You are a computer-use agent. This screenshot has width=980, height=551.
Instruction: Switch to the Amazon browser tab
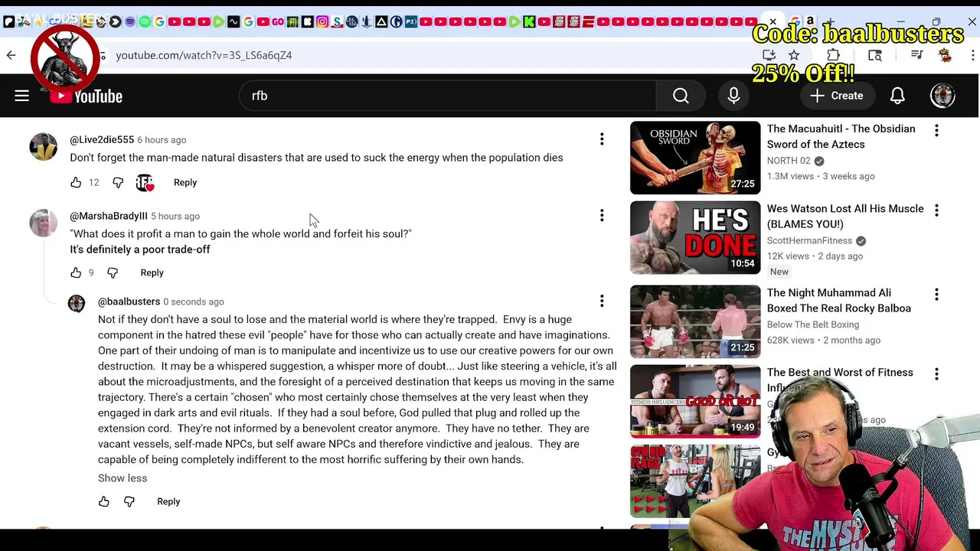pos(810,21)
